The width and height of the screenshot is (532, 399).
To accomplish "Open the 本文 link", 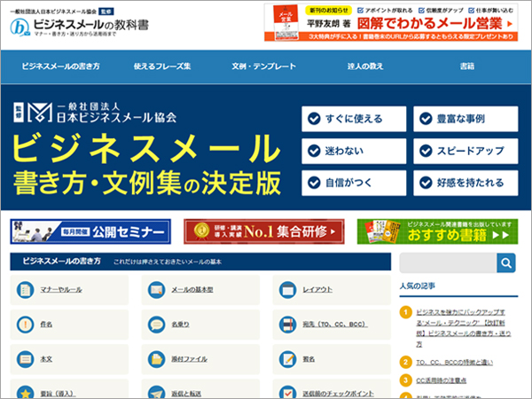I will [46, 359].
